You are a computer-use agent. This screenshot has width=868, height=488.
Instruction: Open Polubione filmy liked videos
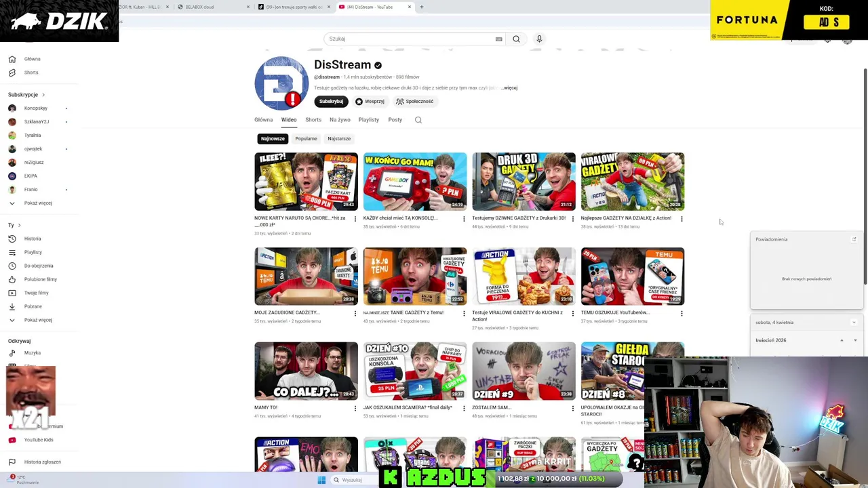pyautogui.click(x=41, y=279)
